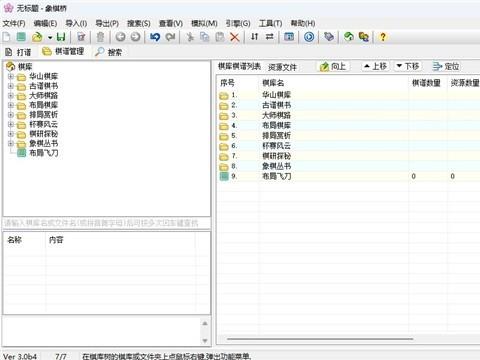Click the swap arrows toolbar icon
The height and width of the screenshot is (360, 480).
[269, 37]
